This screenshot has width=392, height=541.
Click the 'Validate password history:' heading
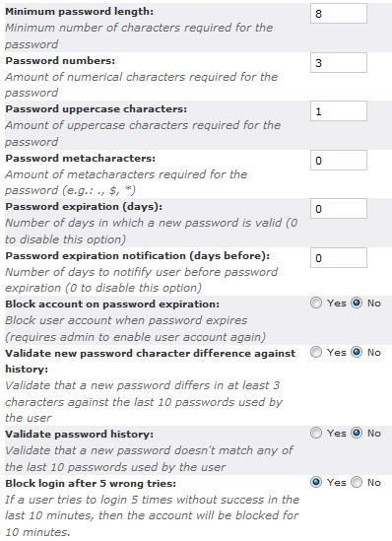[x=80, y=434]
